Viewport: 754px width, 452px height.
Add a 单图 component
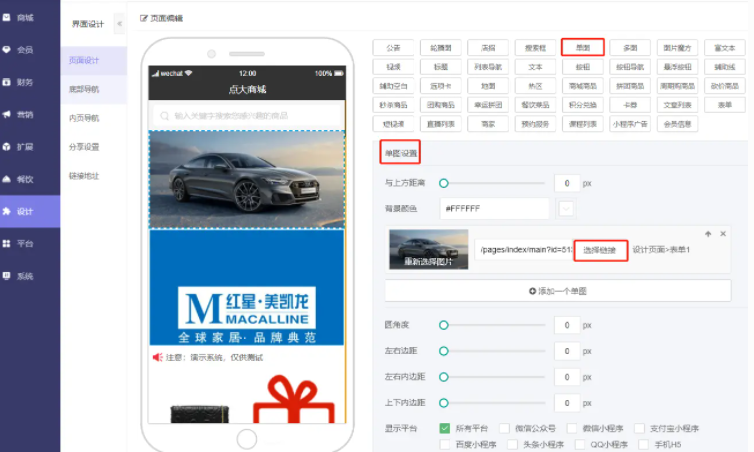583,48
